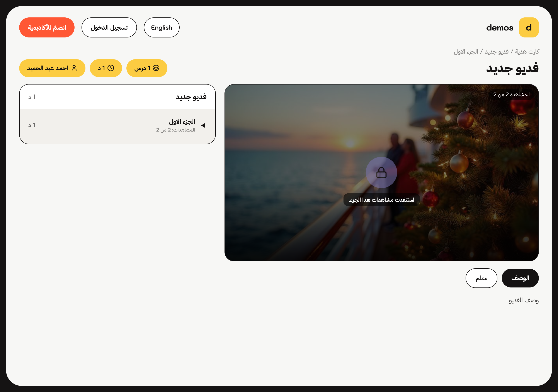The image size is (558, 392).
Task: Switch to the معلم teacher tab
Action: [481, 278]
